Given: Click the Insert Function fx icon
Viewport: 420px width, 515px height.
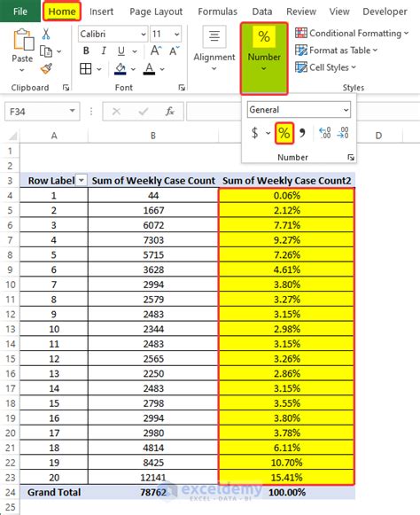Looking at the screenshot, I should pyautogui.click(x=170, y=112).
